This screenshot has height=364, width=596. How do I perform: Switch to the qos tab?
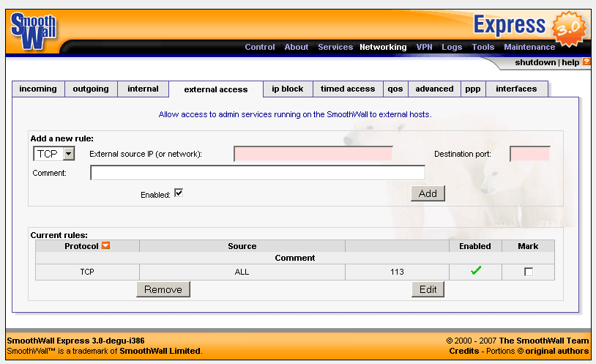(395, 89)
